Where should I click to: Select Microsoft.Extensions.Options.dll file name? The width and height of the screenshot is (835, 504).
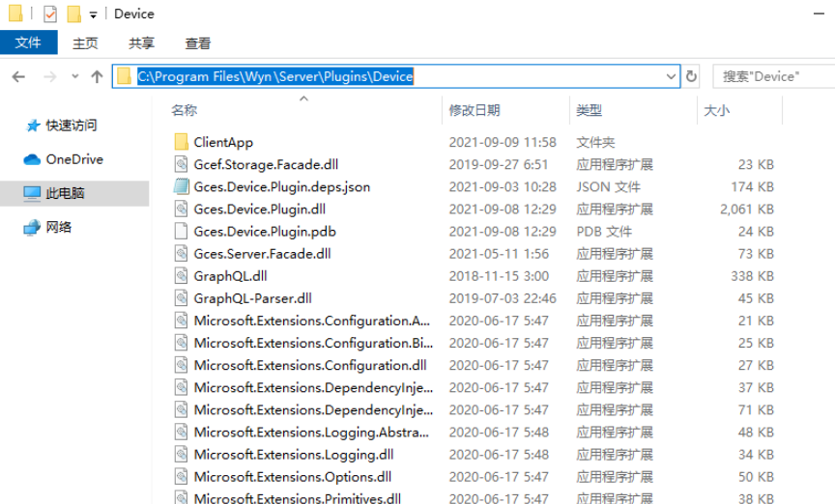(293, 477)
